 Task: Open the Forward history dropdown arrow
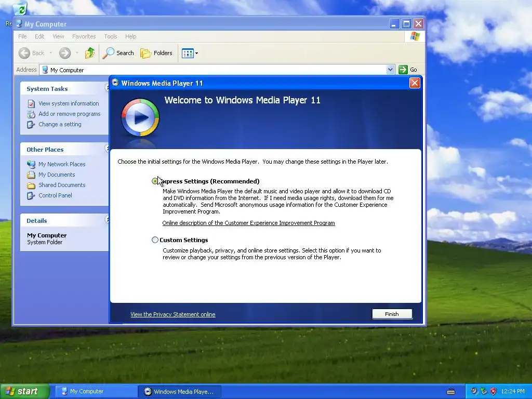[x=77, y=53]
